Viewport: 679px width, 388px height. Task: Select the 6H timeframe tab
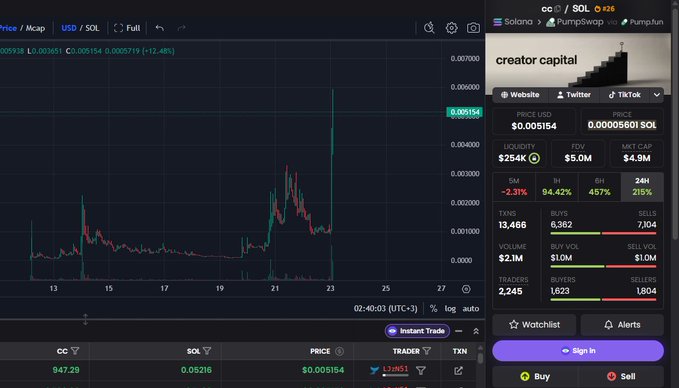[x=599, y=187]
